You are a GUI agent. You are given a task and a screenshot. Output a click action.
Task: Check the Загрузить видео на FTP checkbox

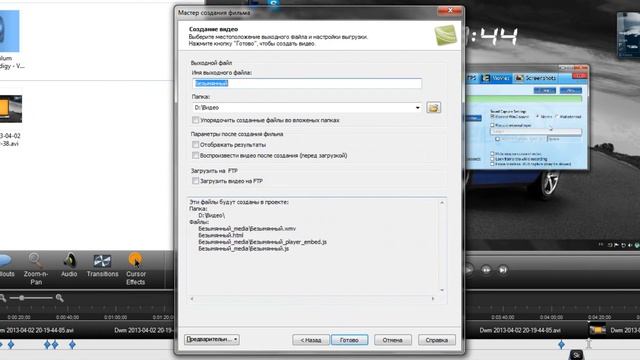[x=196, y=181]
